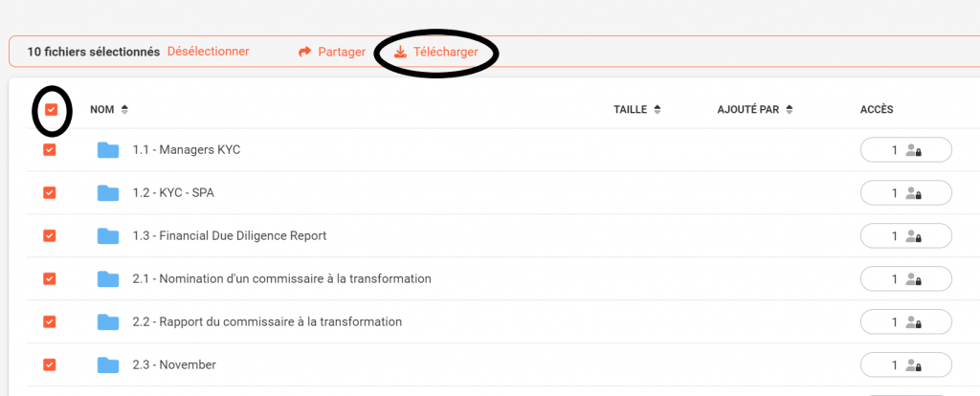Image resolution: width=980 pixels, height=396 pixels.
Task: Click the Télécharger button text
Action: point(446,52)
